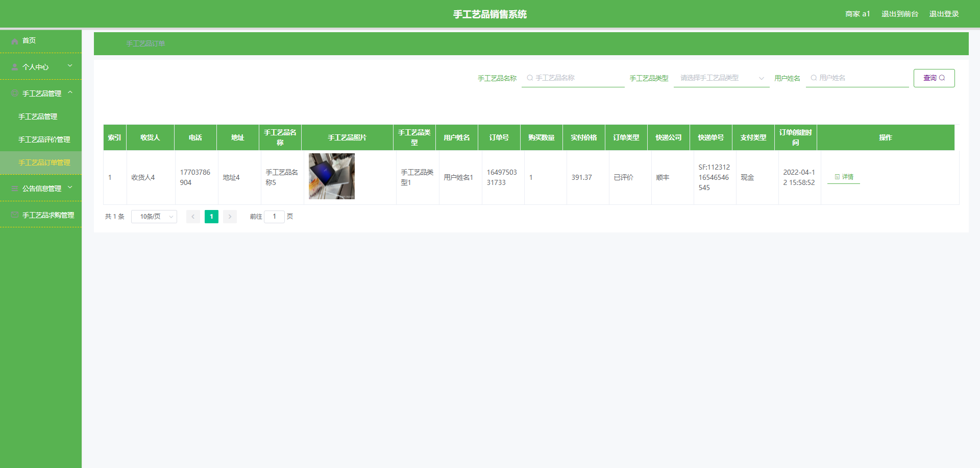The height and width of the screenshot is (468, 980).
Task: Open the 10条/页 page size dropdown
Action: 154,217
